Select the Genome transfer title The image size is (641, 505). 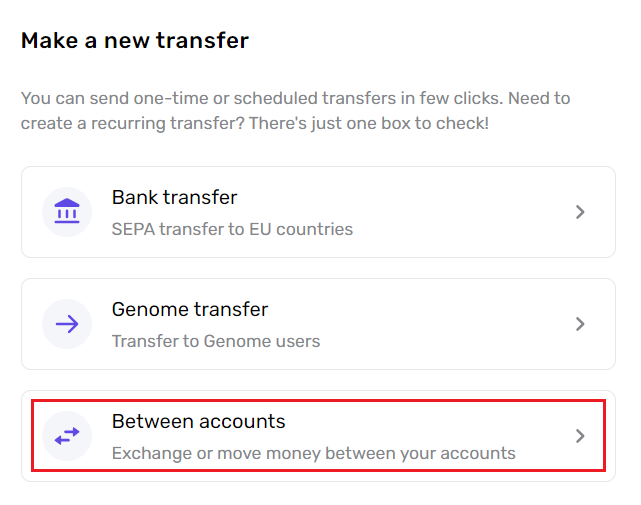click(190, 309)
